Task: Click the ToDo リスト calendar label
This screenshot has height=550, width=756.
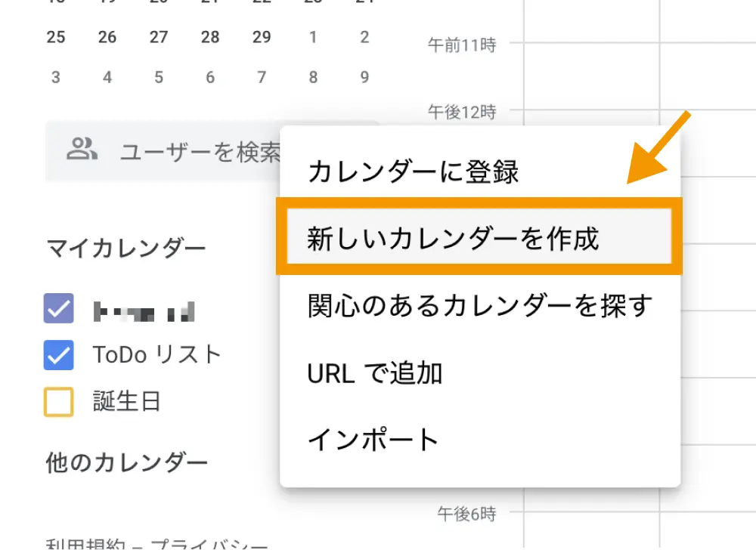Action: 156,354
